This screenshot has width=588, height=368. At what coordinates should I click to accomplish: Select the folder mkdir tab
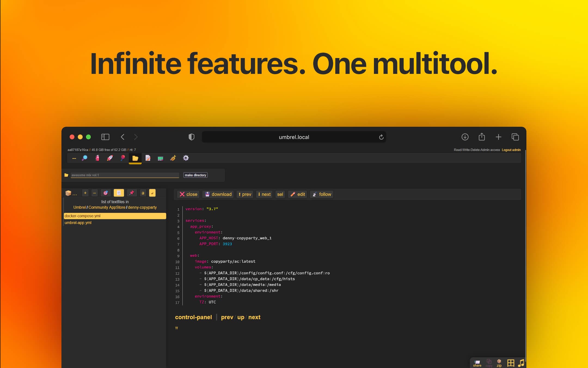point(135,158)
